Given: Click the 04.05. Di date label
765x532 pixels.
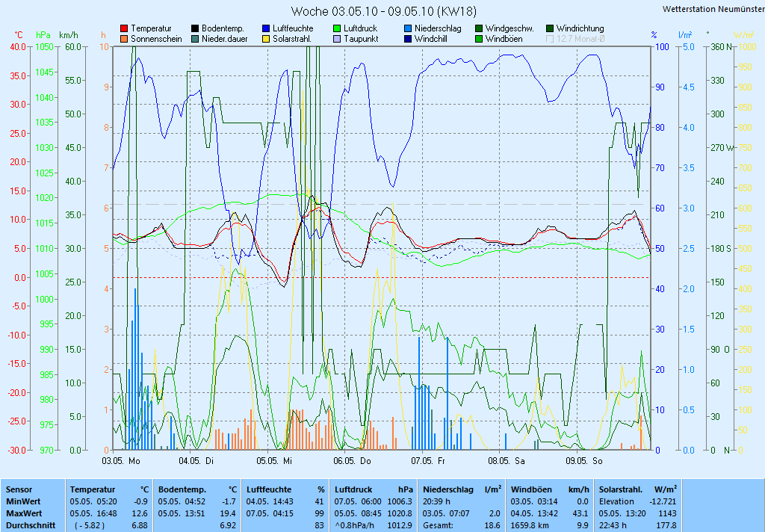Looking at the screenshot, I should [196, 461].
